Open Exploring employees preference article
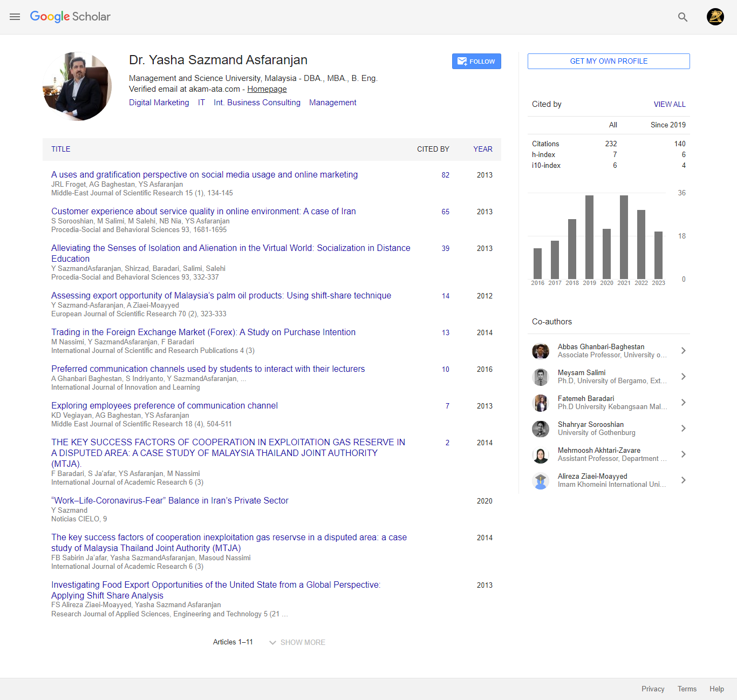The width and height of the screenshot is (737, 700). tap(165, 405)
